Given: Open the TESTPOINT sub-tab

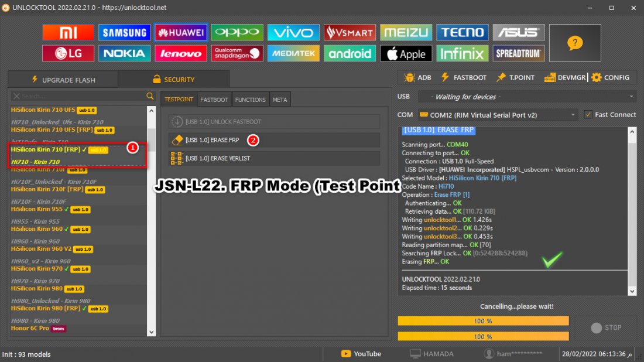Looking at the screenshot, I should coord(179,100).
